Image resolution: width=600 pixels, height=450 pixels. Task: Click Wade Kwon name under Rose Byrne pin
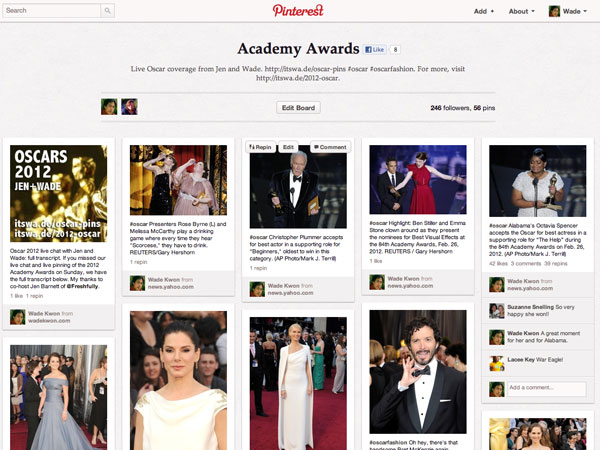click(163, 280)
